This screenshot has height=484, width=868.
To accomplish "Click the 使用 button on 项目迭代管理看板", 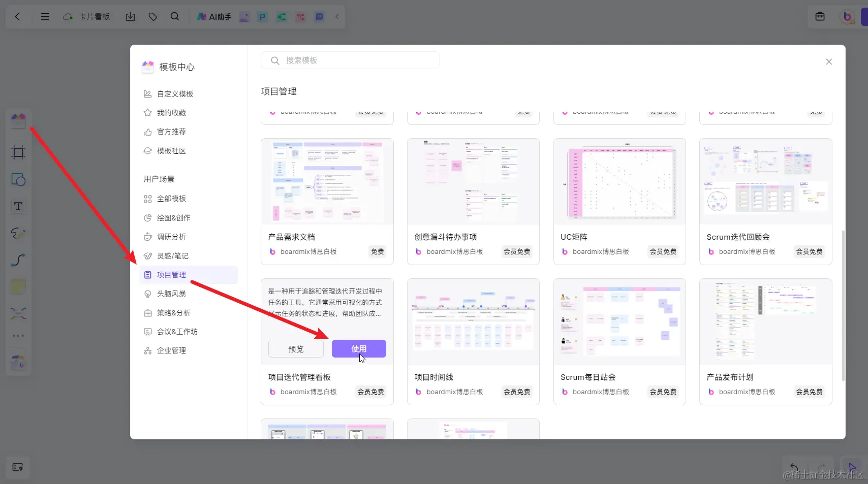I will click(358, 348).
